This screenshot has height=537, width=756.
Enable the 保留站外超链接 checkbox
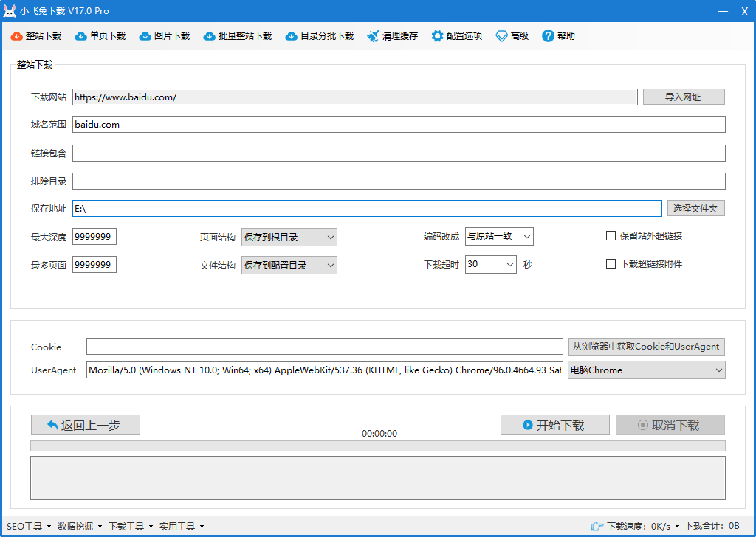611,236
